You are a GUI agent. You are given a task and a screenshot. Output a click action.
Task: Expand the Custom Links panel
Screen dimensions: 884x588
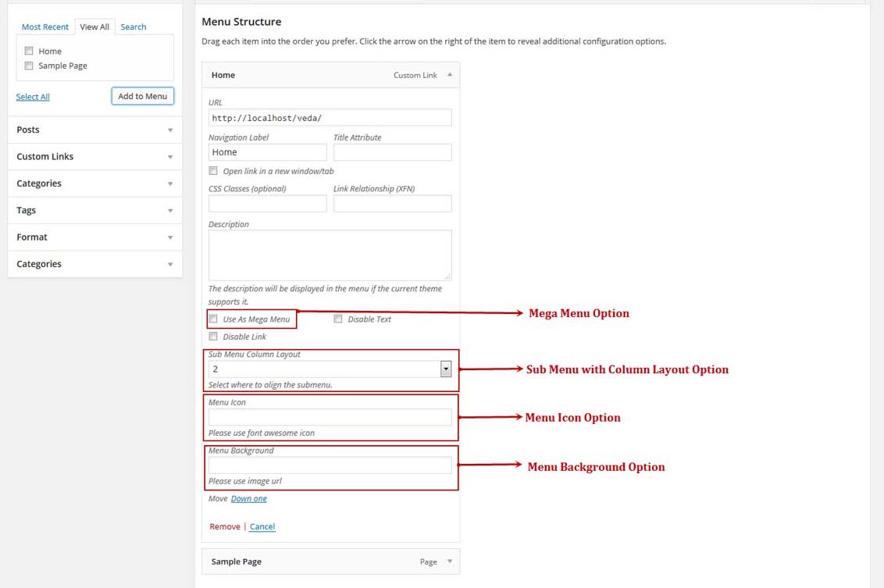pyautogui.click(x=170, y=157)
